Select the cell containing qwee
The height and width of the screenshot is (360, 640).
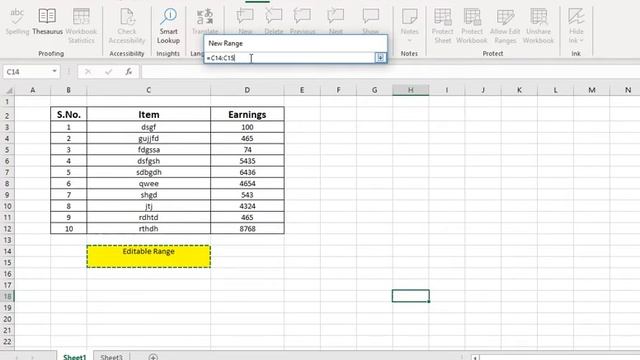(149, 184)
